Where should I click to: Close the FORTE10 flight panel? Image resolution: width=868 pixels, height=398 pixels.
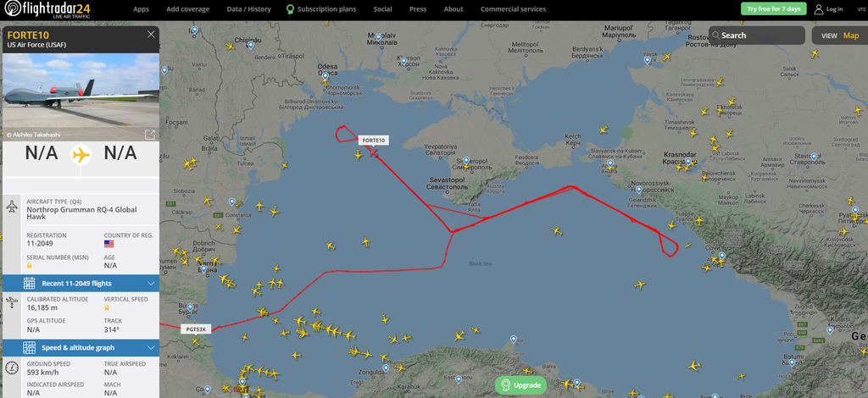click(151, 34)
